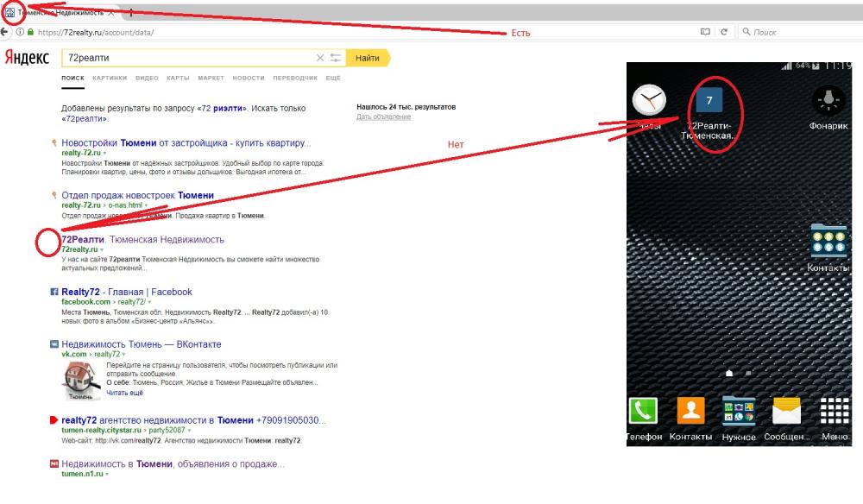863x504 pixels.
Task: Close the Тюменская Недвижимость browser tab
Action: click(111, 12)
